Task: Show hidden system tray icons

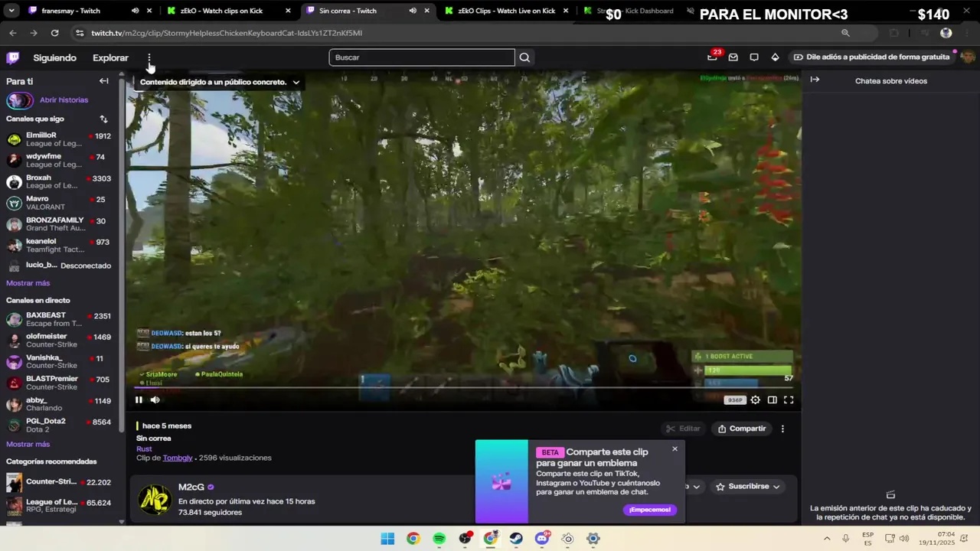Action: (827, 539)
